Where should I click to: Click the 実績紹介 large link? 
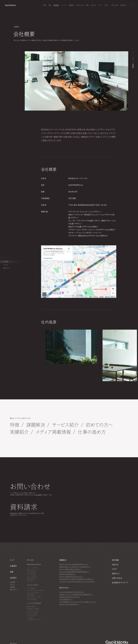(19, 432)
